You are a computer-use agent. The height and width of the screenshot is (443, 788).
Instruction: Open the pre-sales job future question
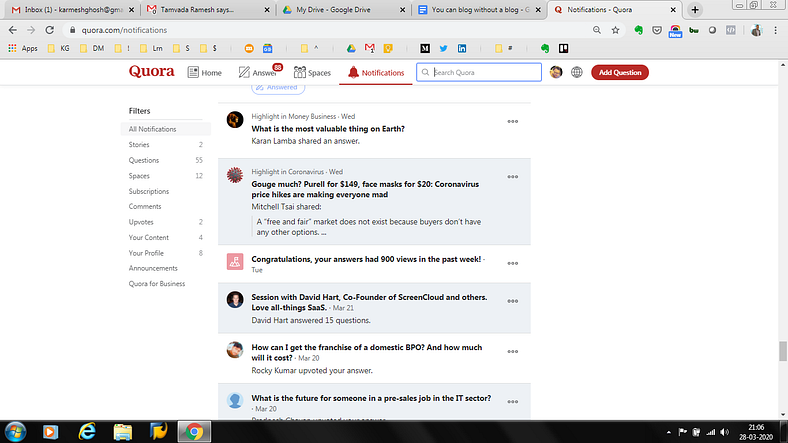(371, 398)
